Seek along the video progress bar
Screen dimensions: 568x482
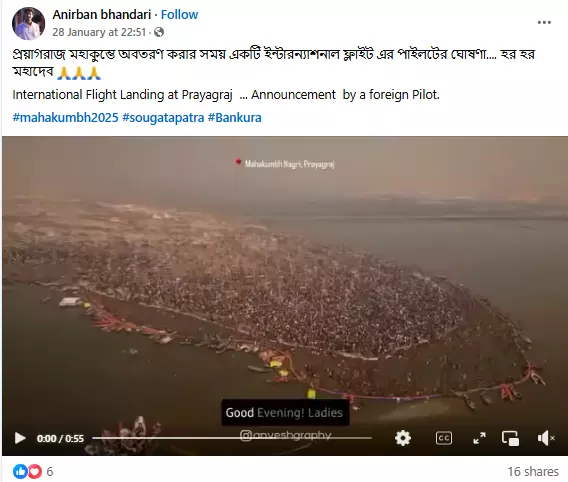pyautogui.click(x=232, y=438)
